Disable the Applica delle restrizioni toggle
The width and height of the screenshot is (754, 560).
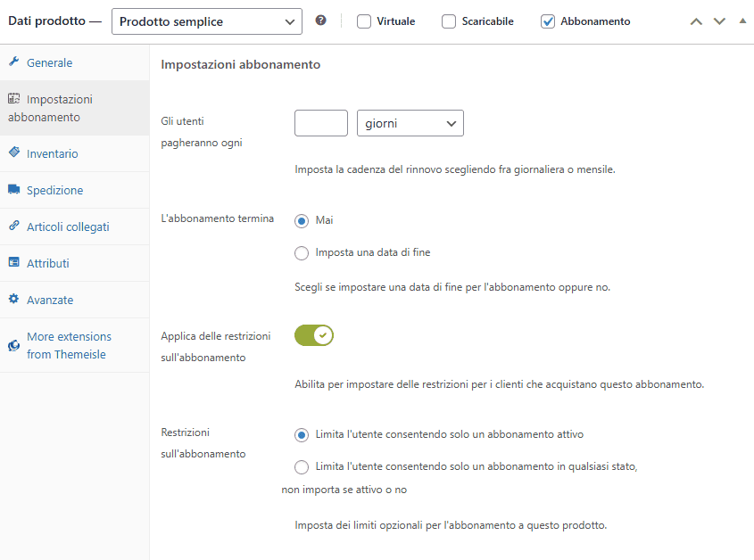[313, 335]
